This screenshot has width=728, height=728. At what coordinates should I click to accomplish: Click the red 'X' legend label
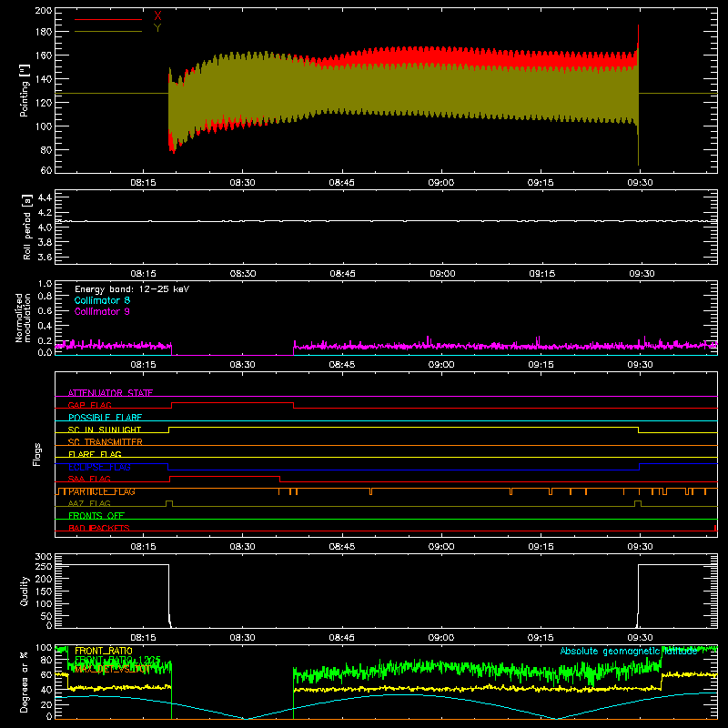(x=157, y=16)
